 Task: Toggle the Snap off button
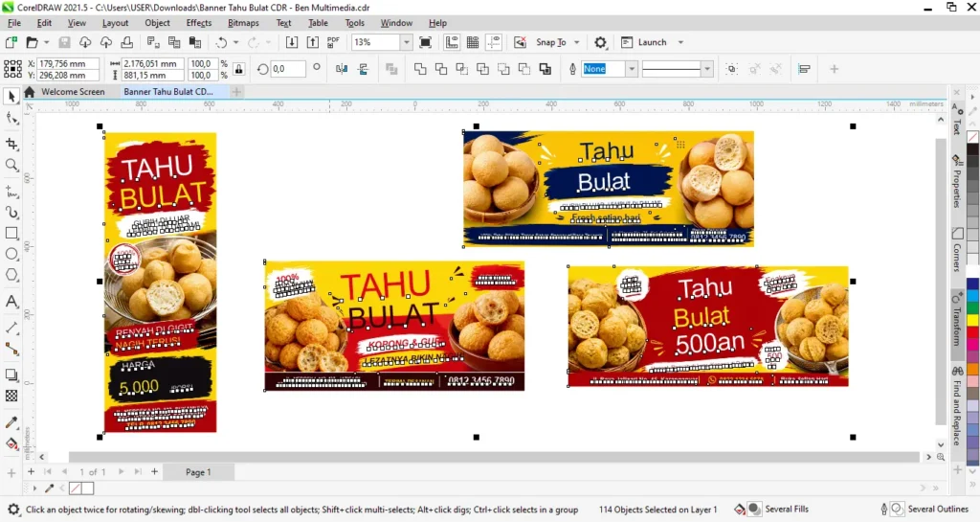tap(520, 42)
